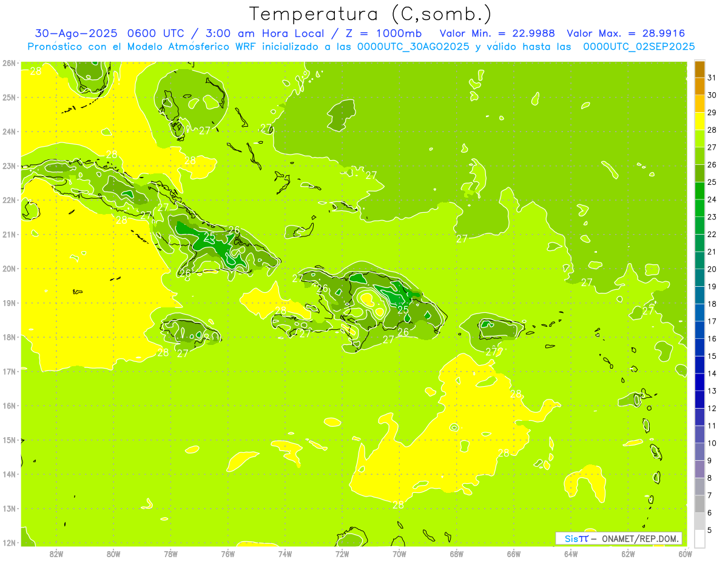Click the '26N' latitude axis label
The width and height of the screenshot is (728, 562).
9,63
